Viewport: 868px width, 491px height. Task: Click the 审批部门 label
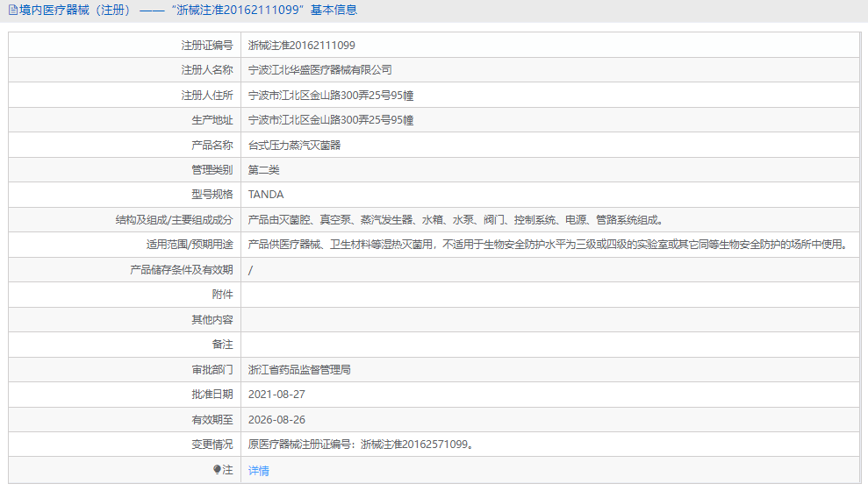click(212, 370)
